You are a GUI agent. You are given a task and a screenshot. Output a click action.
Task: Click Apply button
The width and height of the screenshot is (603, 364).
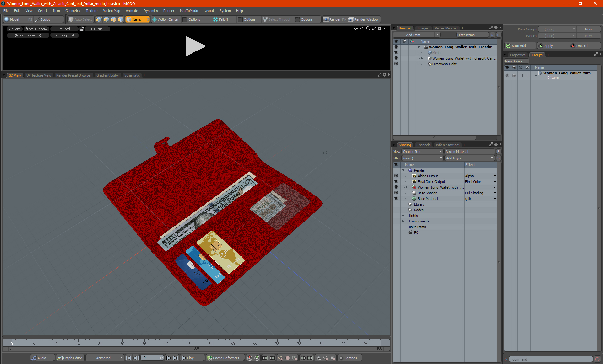(x=553, y=46)
